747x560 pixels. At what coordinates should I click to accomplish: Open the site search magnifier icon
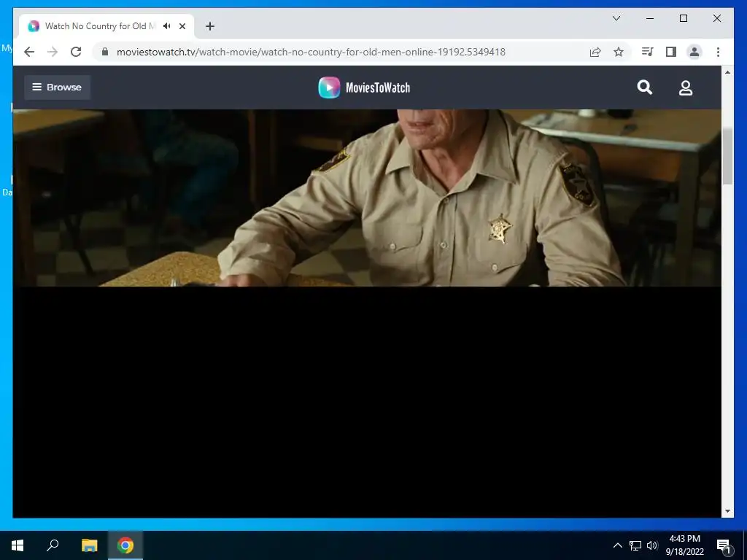[x=645, y=87]
